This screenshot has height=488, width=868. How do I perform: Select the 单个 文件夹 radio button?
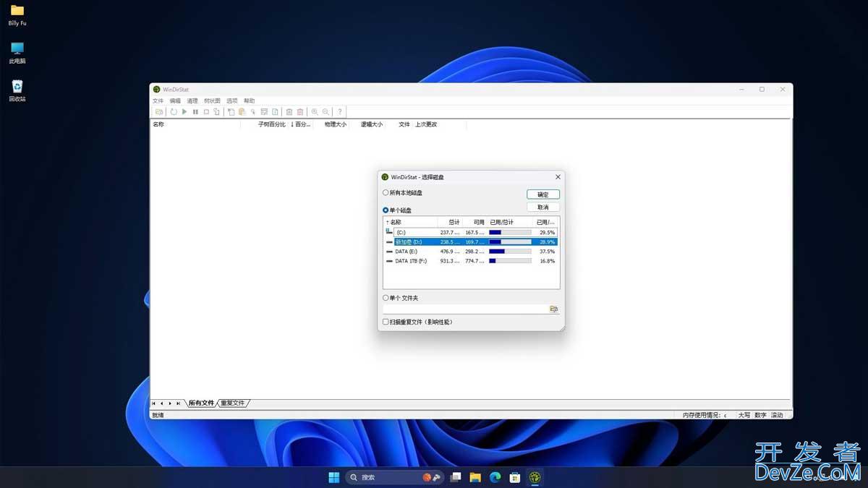386,298
